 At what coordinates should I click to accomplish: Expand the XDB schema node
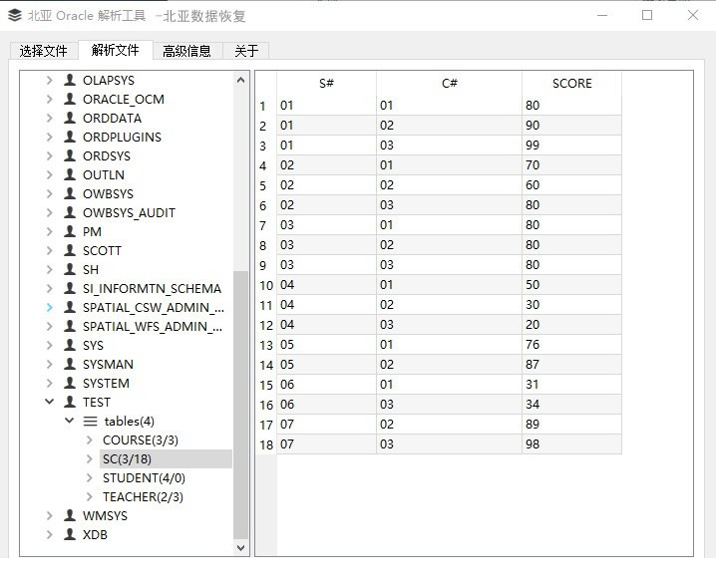pyautogui.click(x=49, y=534)
